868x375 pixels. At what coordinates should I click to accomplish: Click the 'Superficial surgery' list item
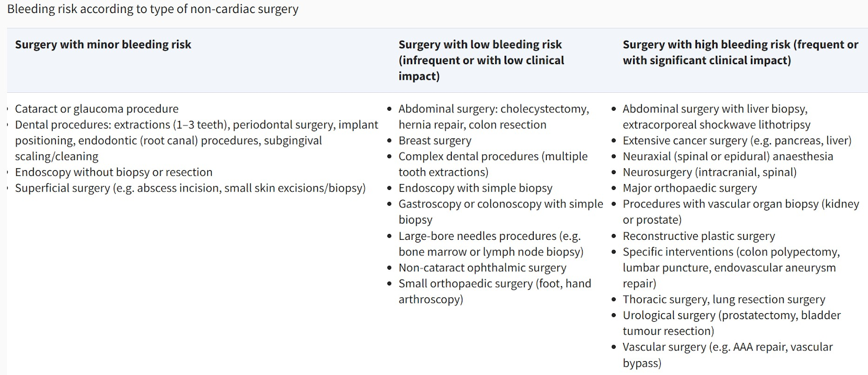click(x=190, y=188)
